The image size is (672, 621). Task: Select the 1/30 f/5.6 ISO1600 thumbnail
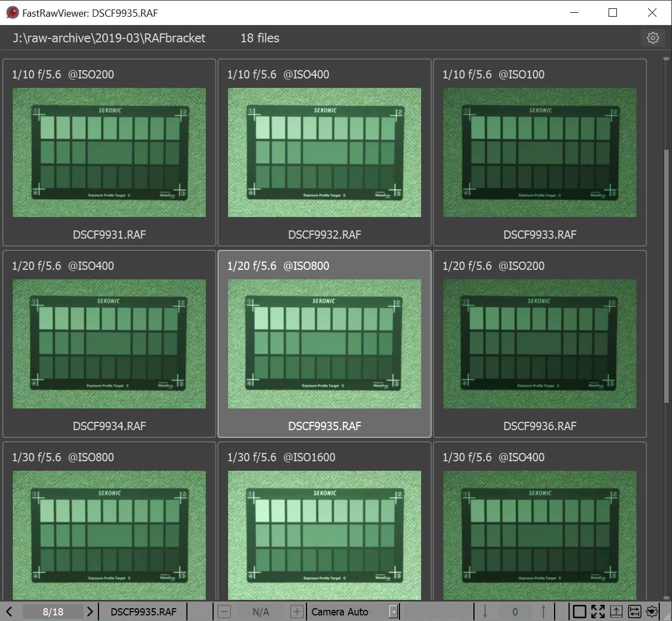click(324, 534)
